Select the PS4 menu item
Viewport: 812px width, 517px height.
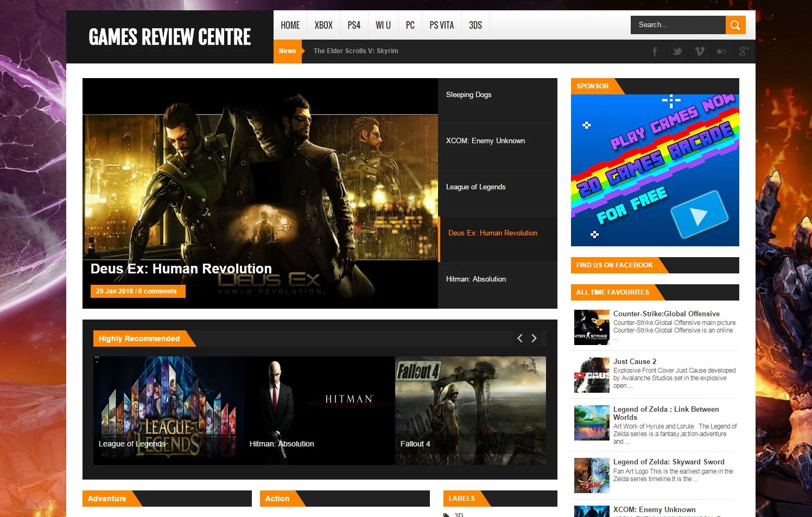[354, 25]
